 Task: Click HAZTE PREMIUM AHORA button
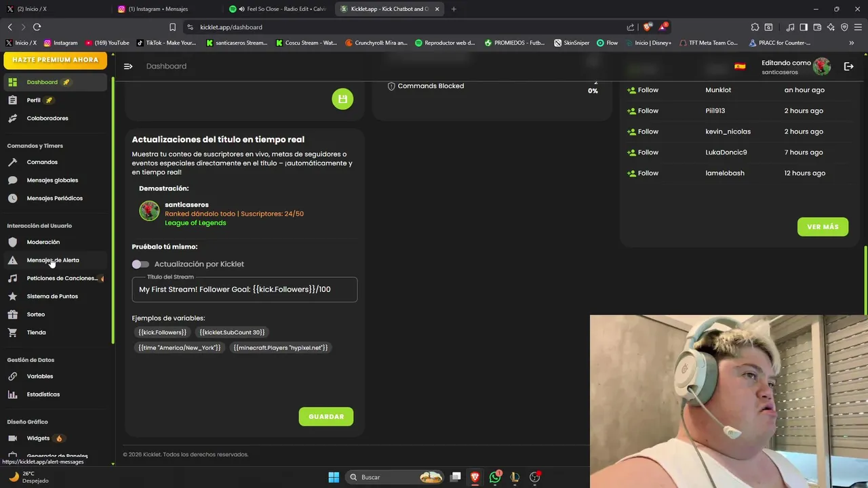click(x=56, y=60)
